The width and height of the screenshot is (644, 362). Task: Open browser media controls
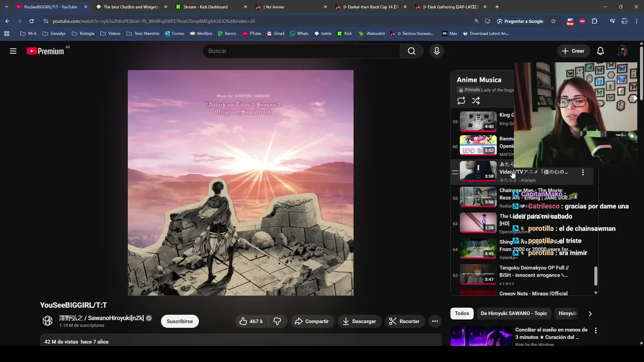coord(612,21)
